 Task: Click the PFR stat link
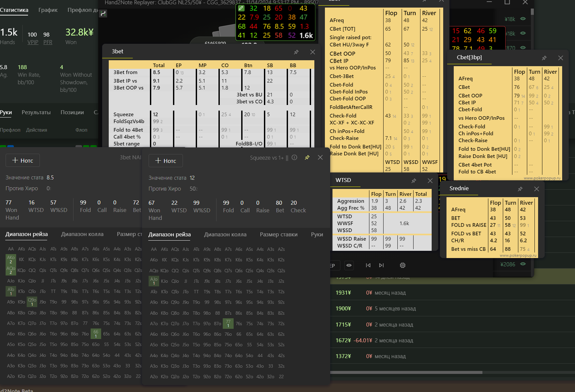48,42
